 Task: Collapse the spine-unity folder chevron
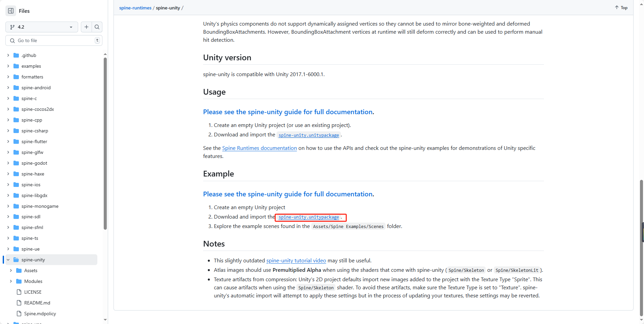click(x=8, y=260)
